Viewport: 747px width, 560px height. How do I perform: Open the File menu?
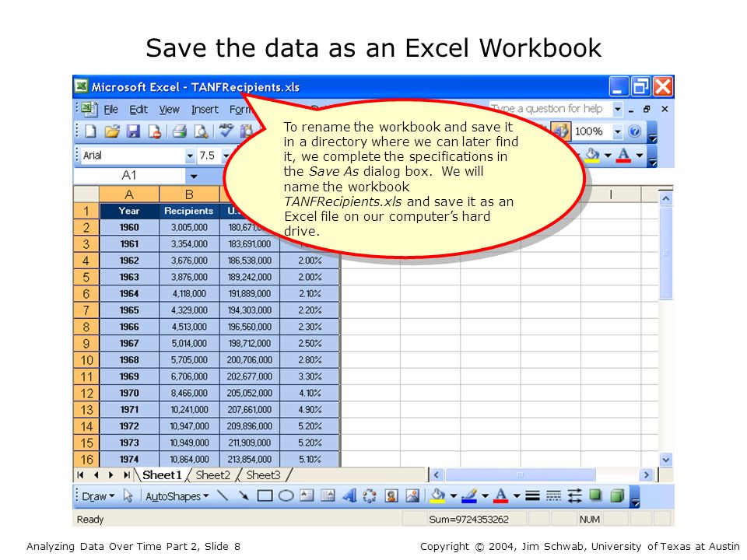click(x=111, y=110)
